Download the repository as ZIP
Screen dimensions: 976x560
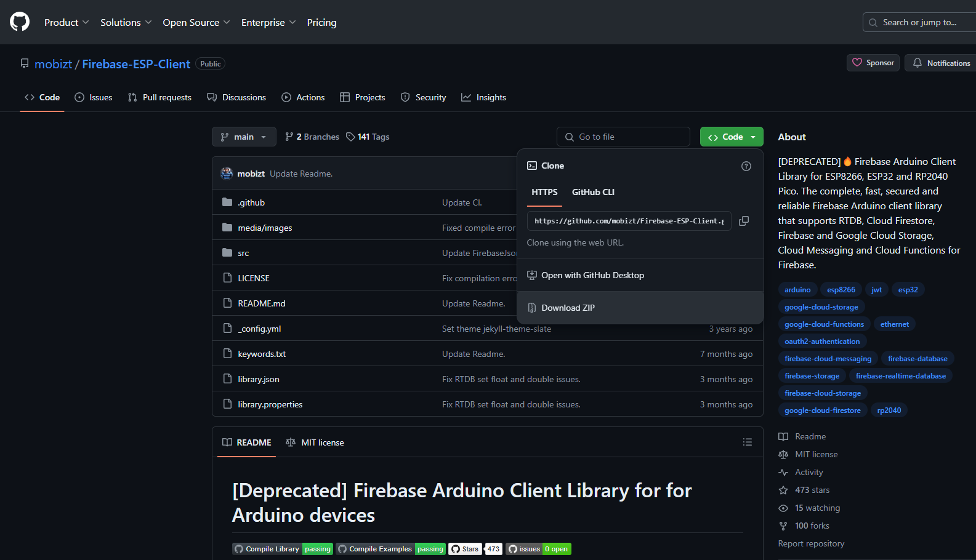(x=568, y=308)
